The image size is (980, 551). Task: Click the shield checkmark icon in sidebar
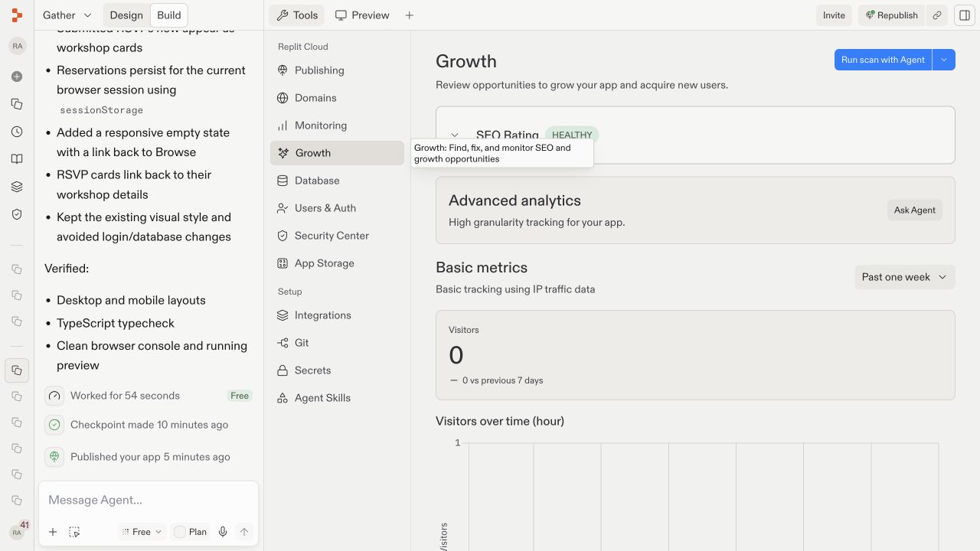(17, 214)
